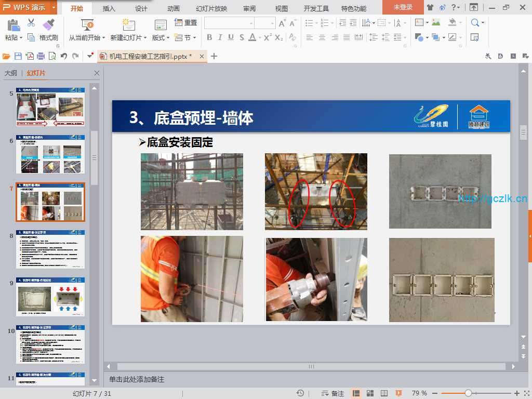
Task: Toggle the notes pane (备注) in status bar
Action: click(332, 393)
